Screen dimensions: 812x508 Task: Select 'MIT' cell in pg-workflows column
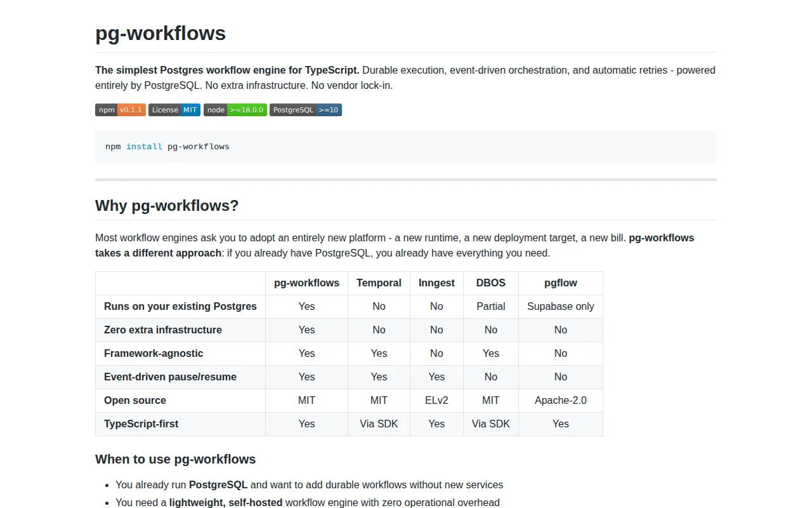306,401
